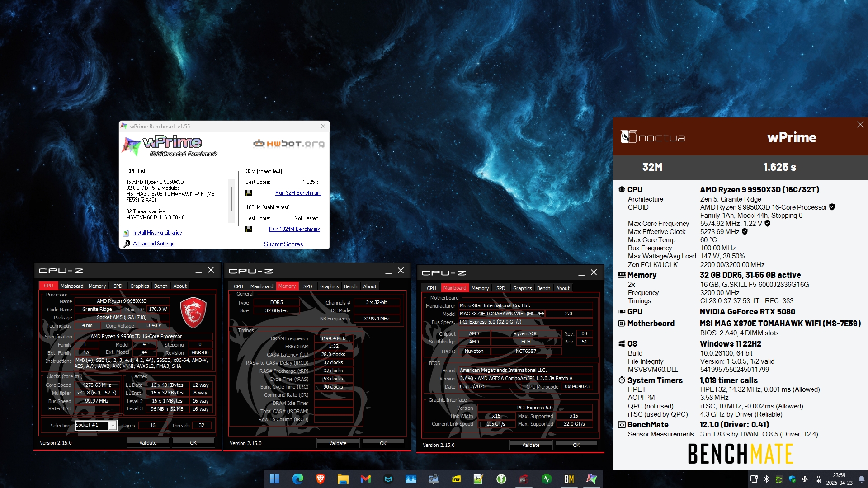Open the Gmail taskbar icon
Image resolution: width=868 pixels, height=488 pixels.
[x=365, y=479]
